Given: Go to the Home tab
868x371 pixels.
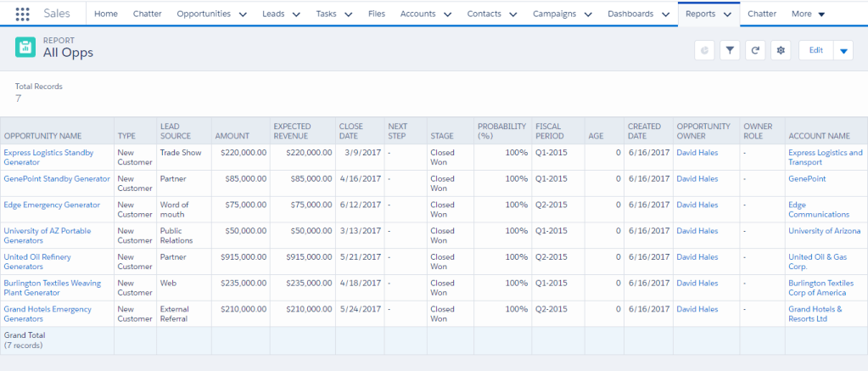Looking at the screenshot, I should tap(106, 14).
